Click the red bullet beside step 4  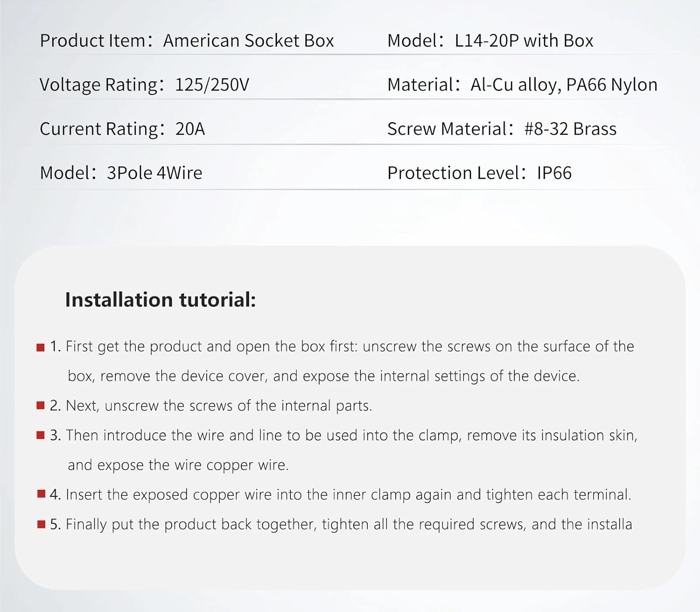[41, 494]
